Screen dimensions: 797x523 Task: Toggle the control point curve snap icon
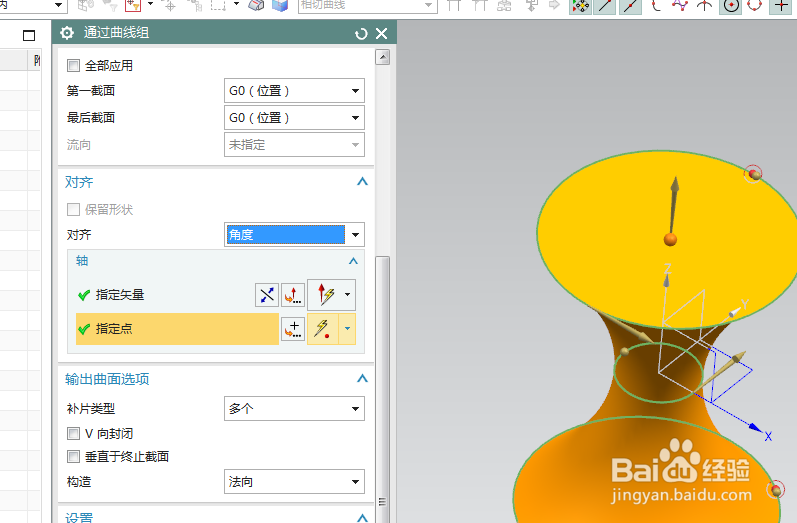[656, 6]
